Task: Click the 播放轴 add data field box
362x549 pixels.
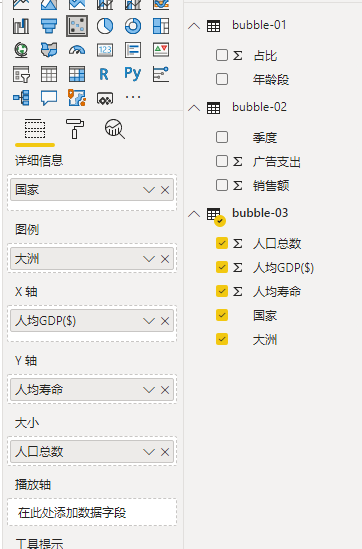Action: tap(92, 513)
